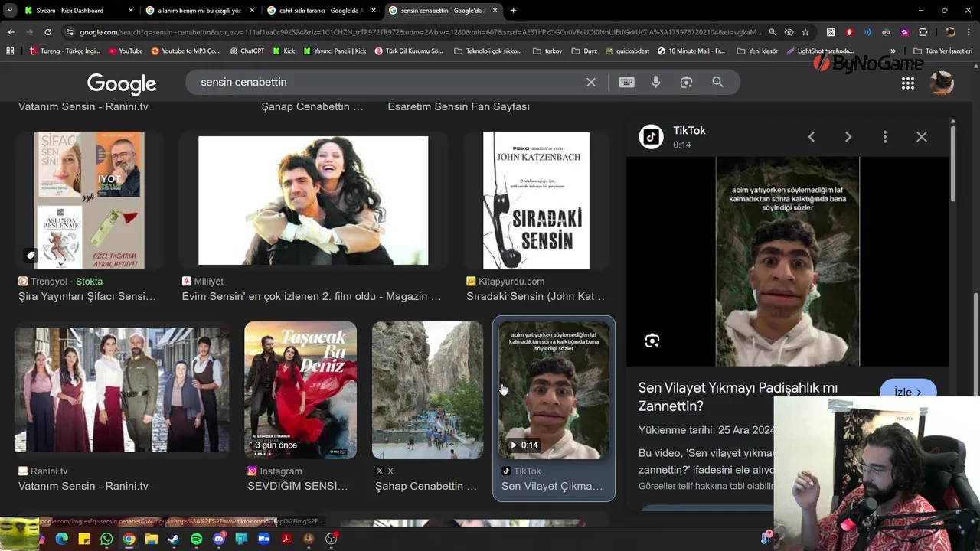Bookmark this page with the star icon
This screenshot has height=551, width=980.
(805, 32)
